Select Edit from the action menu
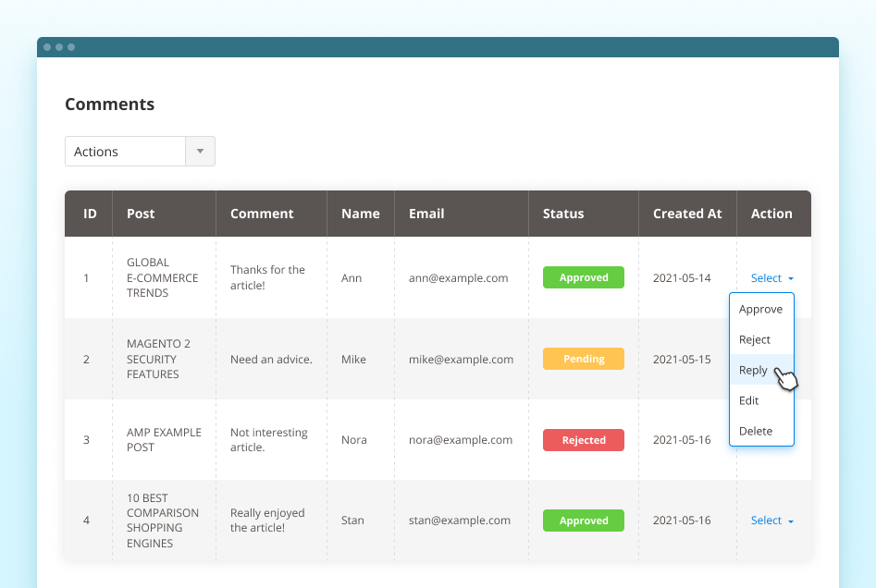This screenshot has height=588, width=876. (x=748, y=400)
